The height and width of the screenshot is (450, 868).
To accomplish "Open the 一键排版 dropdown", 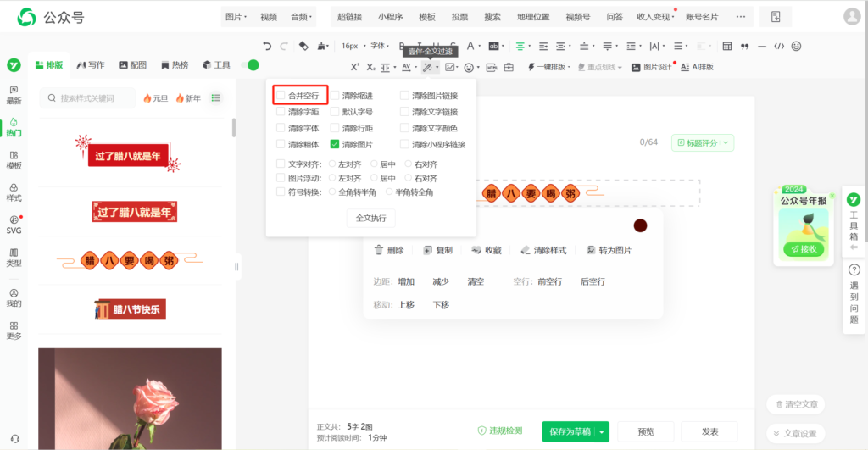I will click(x=548, y=67).
